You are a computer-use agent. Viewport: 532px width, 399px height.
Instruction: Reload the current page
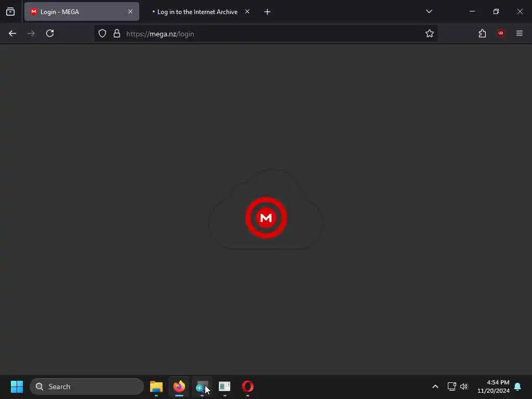pos(50,34)
